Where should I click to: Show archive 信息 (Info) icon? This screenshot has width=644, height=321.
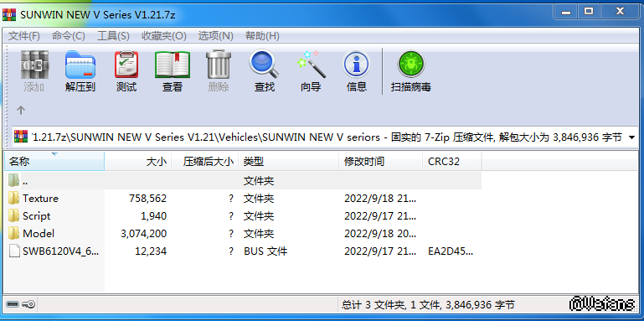point(356,71)
